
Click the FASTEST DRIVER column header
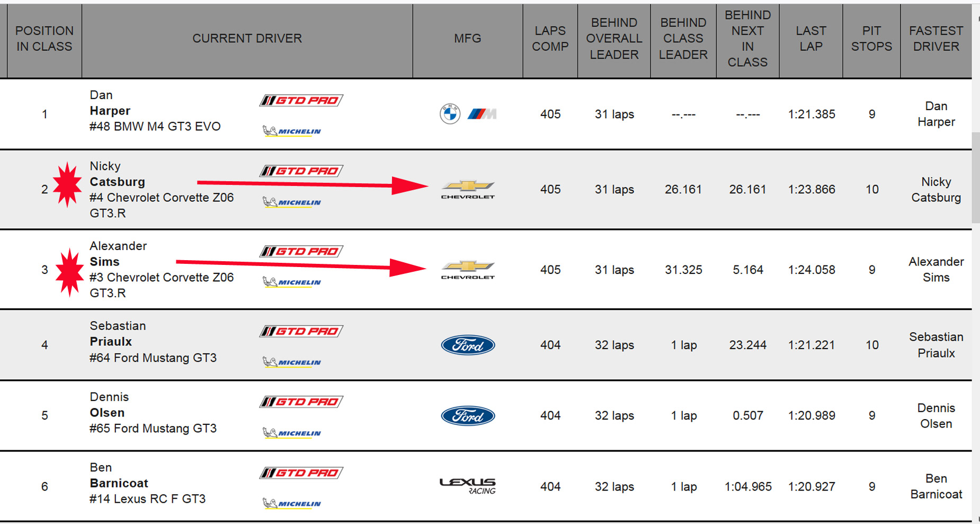[936, 39]
